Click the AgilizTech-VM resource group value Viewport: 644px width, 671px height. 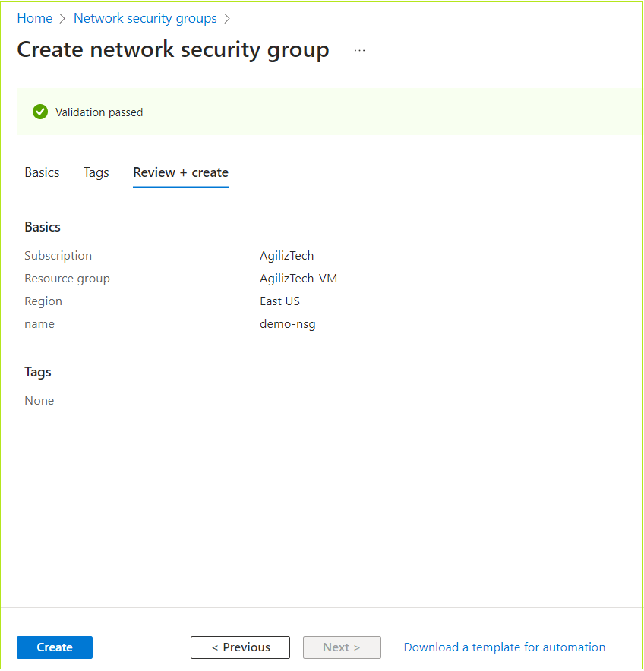(298, 278)
